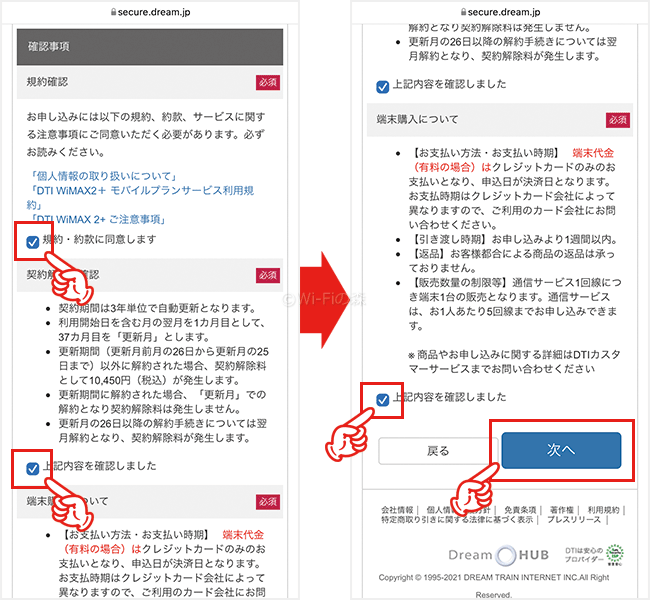Click the 規約確認 section heading
The image size is (650, 600).
(x=47, y=82)
